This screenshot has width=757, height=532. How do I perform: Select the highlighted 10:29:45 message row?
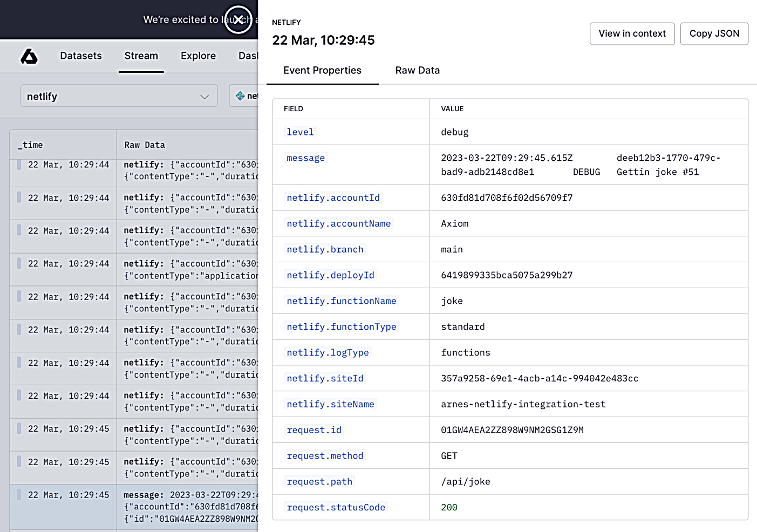coord(134,507)
